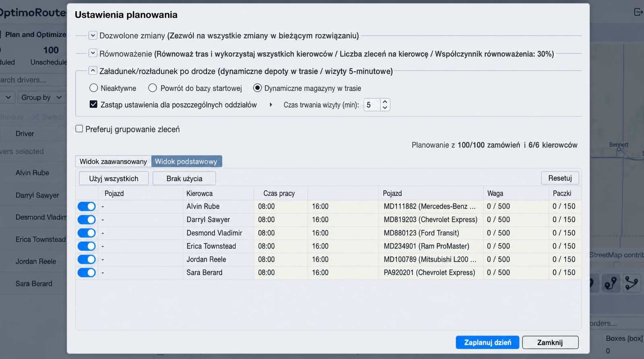Increase the visit duration with the up arrow
The height and width of the screenshot is (359, 644).
[x=385, y=102]
